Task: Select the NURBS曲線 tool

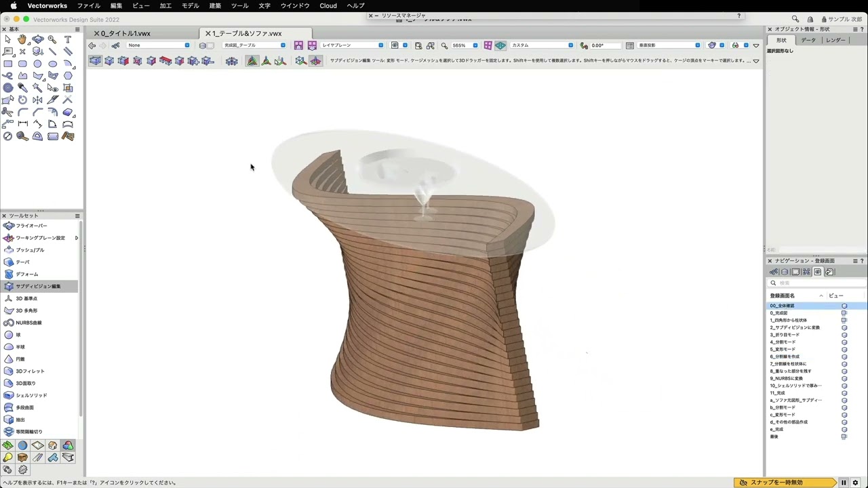Action: point(28,323)
